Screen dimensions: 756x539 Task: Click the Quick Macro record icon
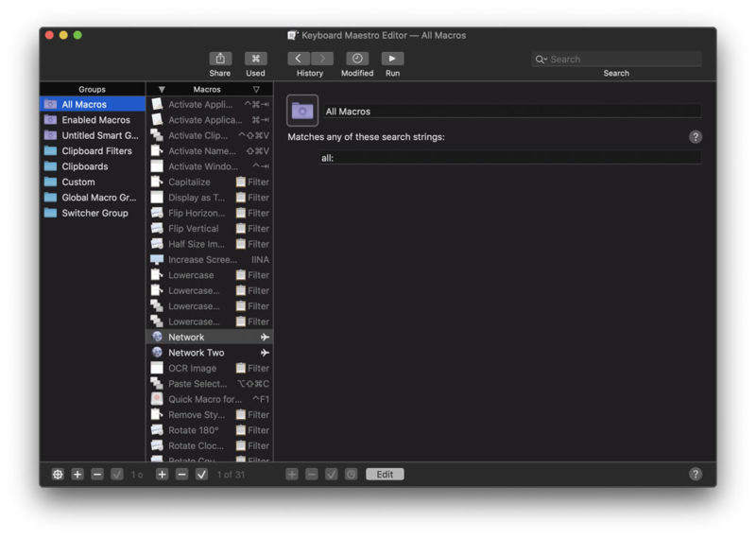[x=157, y=399]
